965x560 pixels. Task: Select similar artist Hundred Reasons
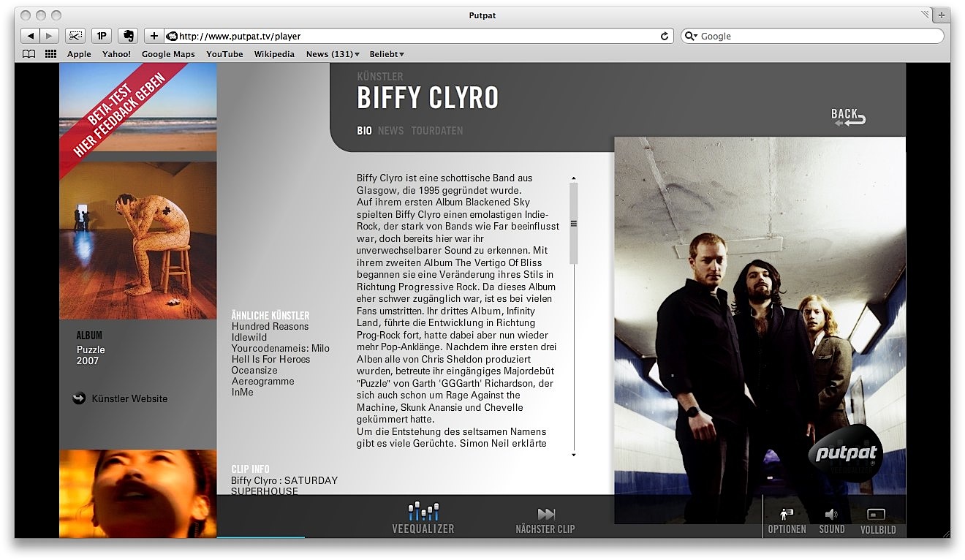[270, 326]
